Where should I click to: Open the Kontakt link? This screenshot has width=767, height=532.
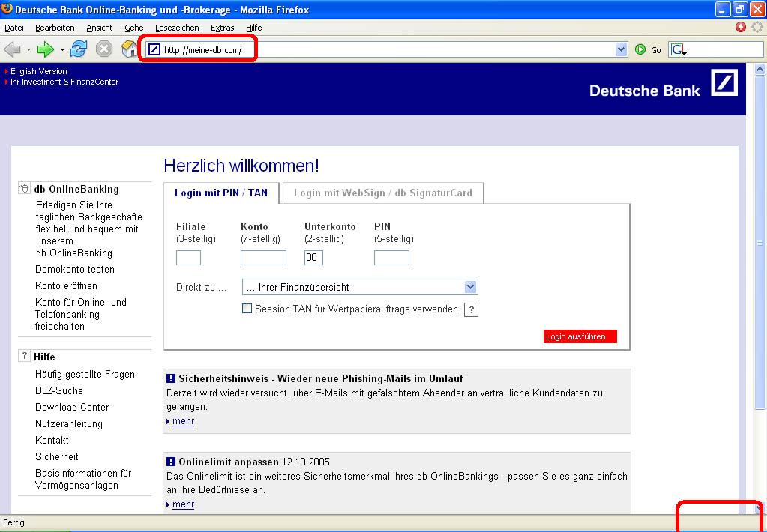(52, 440)
